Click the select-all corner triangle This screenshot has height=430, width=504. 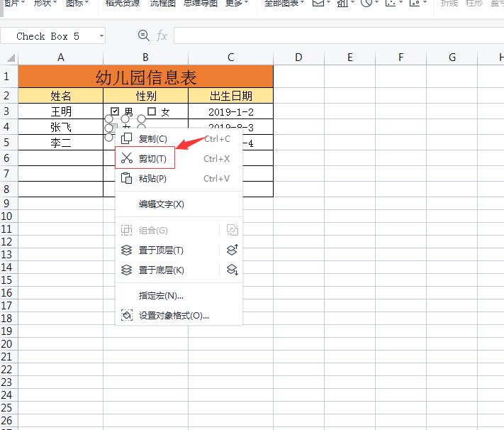(11, 58)
